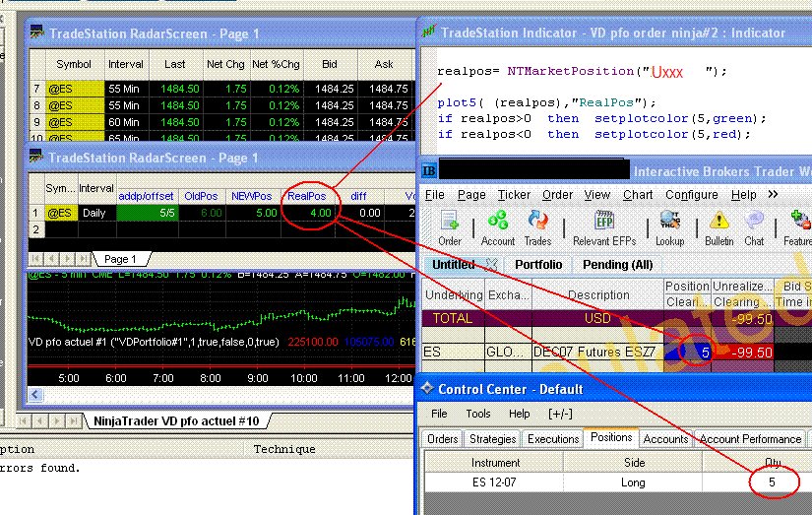Switch to the Orders tab in Control Center
The image size is (812, 515).
point(442,439)
